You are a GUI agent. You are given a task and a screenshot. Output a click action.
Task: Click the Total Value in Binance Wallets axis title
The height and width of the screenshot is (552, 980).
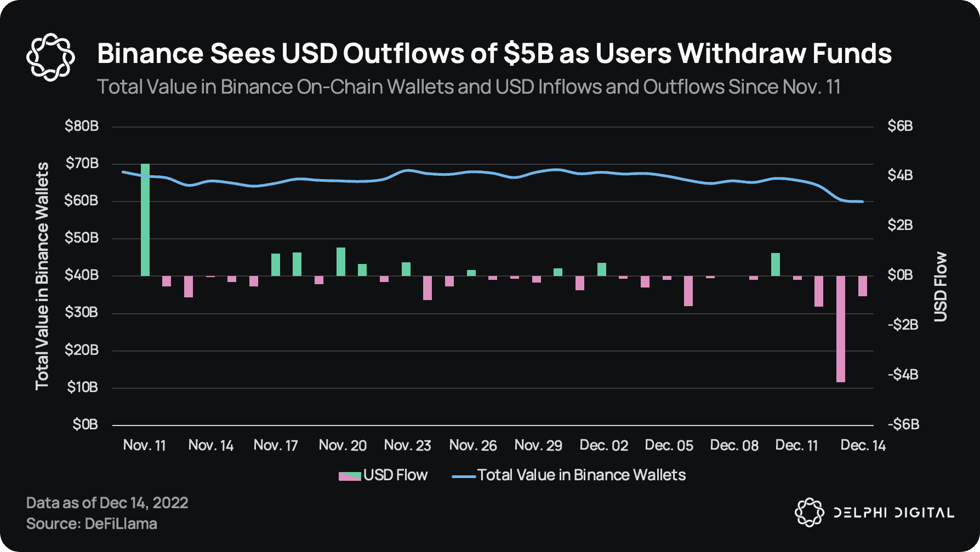(x=42, y=276)
